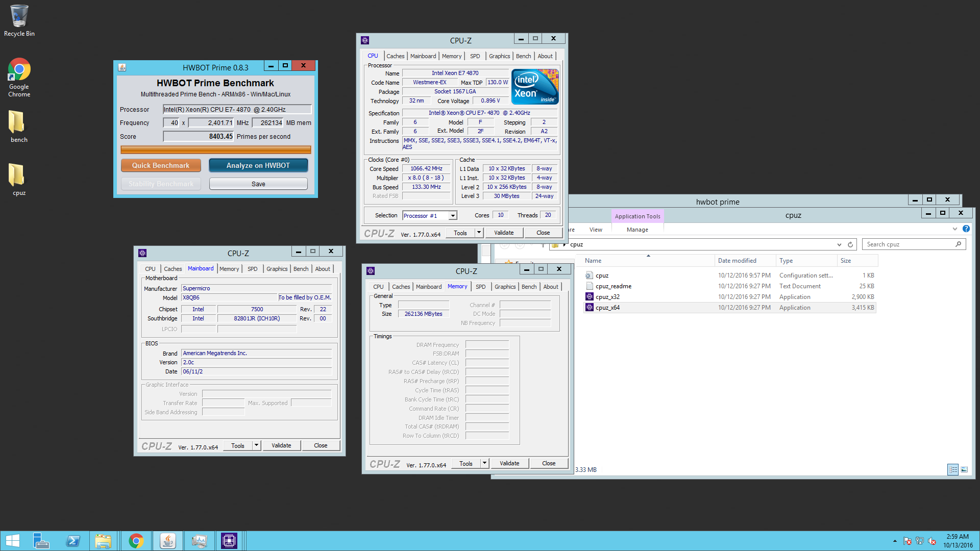The height and width of the screenshot is (551, 980).
Task: Select the cpuz_x32 application icon
Action: (x=589, y=297)
